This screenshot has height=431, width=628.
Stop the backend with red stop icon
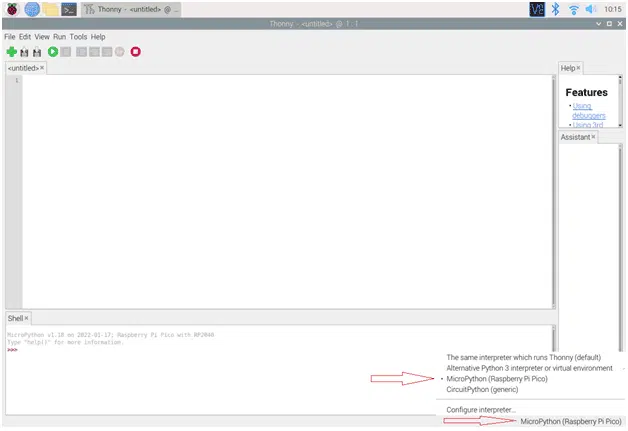tap(136, 52)
